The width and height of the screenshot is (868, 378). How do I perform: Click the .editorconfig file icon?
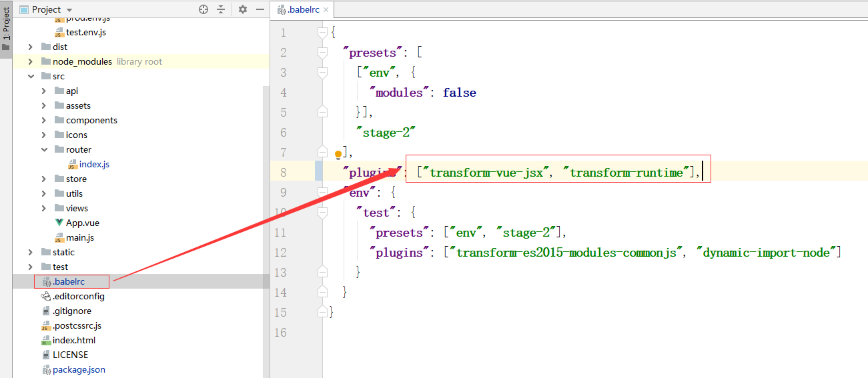click(x=46, y=296)
